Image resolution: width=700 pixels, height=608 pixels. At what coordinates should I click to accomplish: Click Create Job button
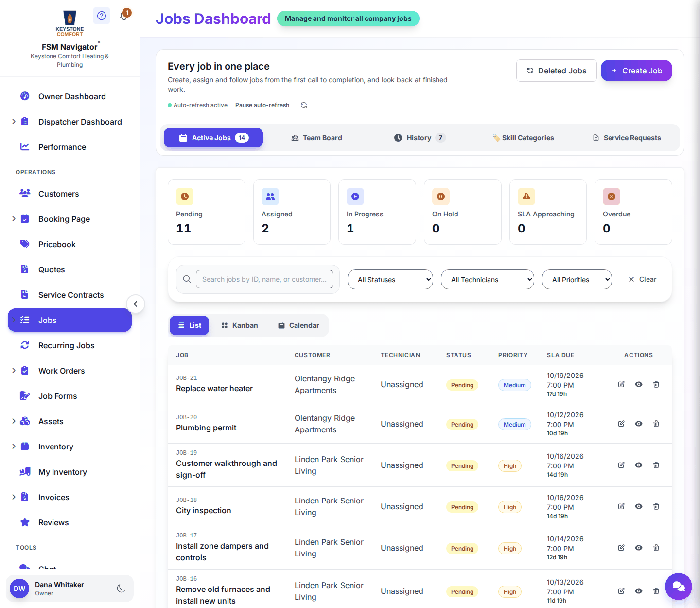point(636,71)
